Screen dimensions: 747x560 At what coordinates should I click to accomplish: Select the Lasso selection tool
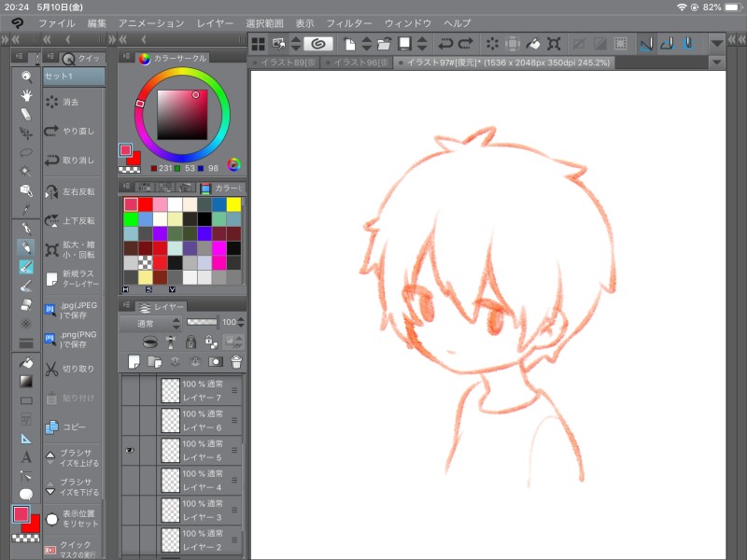coord(26,152)
